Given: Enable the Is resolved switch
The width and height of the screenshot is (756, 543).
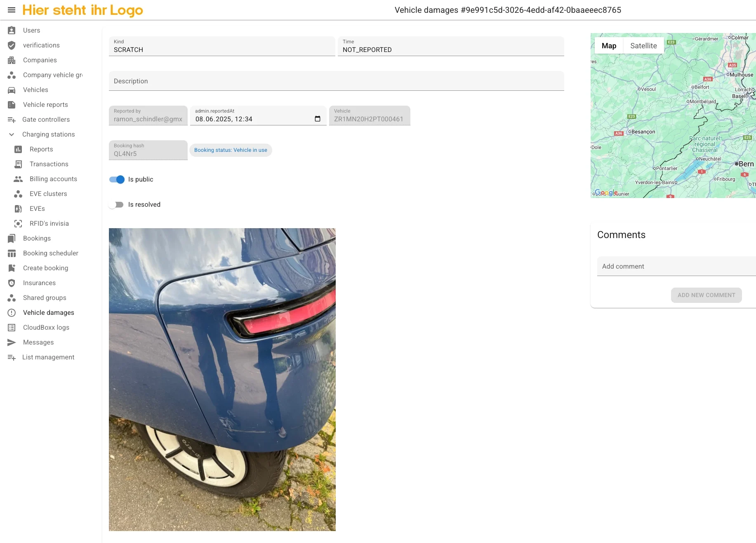Looking at the screenshot, I should point(117,205).
